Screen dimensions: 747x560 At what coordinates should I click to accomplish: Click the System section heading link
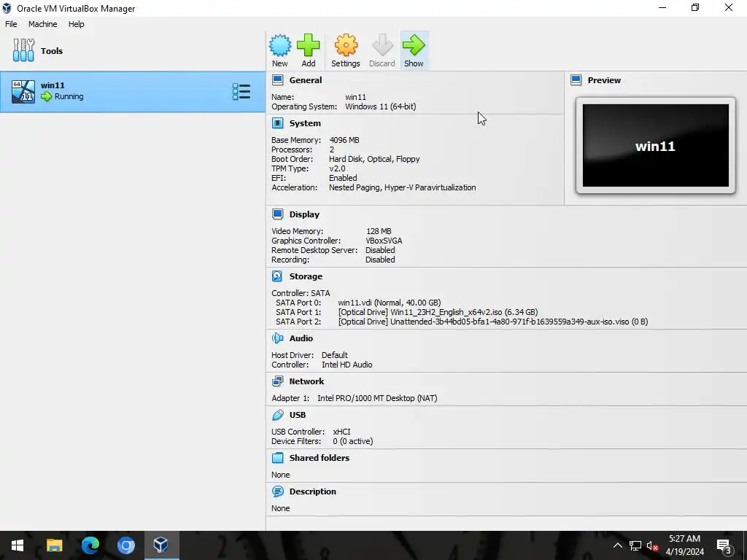tap(305, 123)
